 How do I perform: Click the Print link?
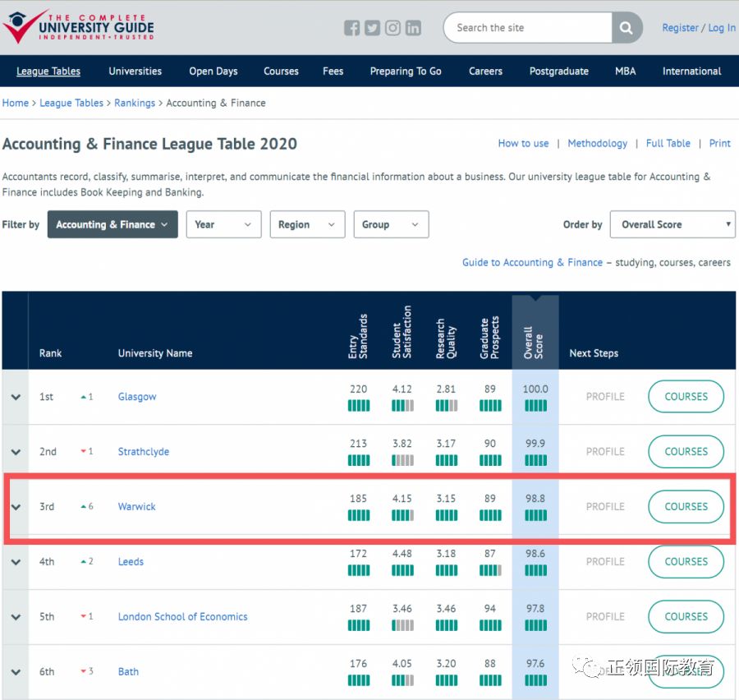click(x=719, y=144)
